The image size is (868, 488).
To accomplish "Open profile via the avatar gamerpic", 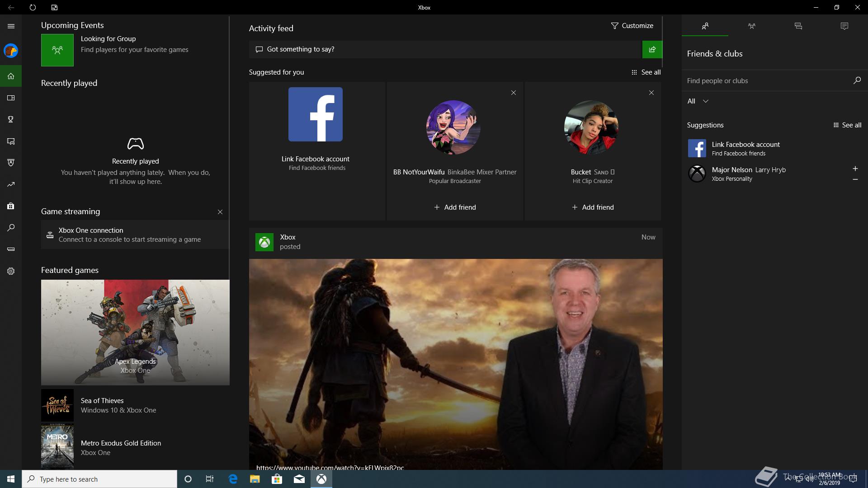I will coord(11,51).
